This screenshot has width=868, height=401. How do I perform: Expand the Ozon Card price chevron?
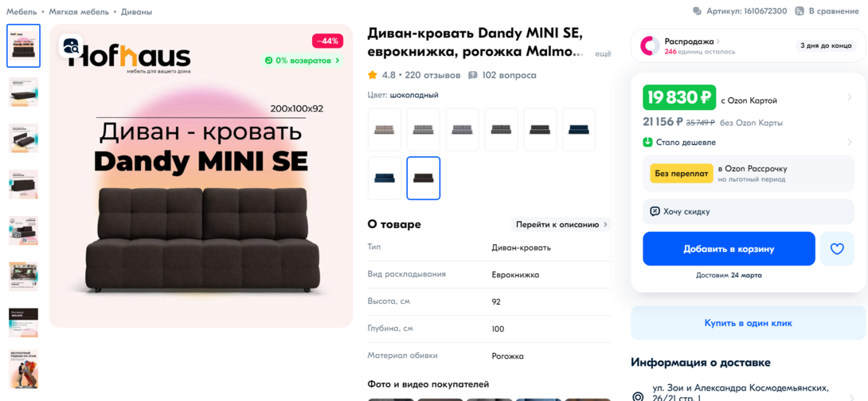point(850,97)
